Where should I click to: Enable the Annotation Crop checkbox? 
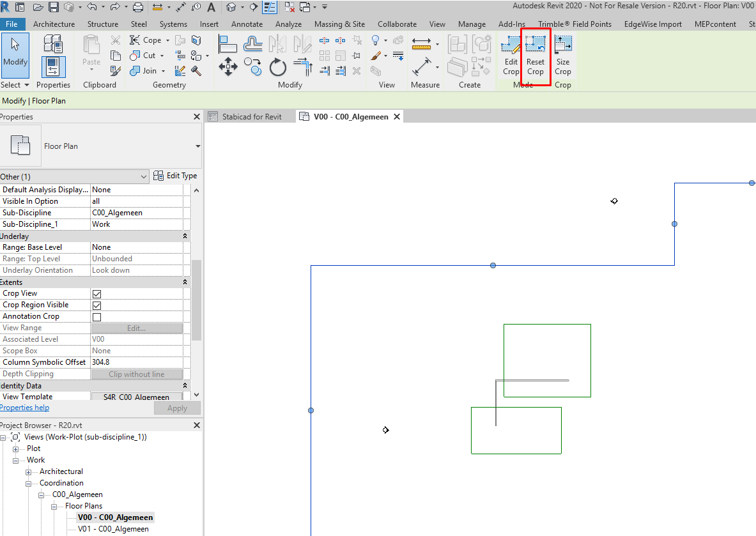pyautogui.click(x=97, y=317)
